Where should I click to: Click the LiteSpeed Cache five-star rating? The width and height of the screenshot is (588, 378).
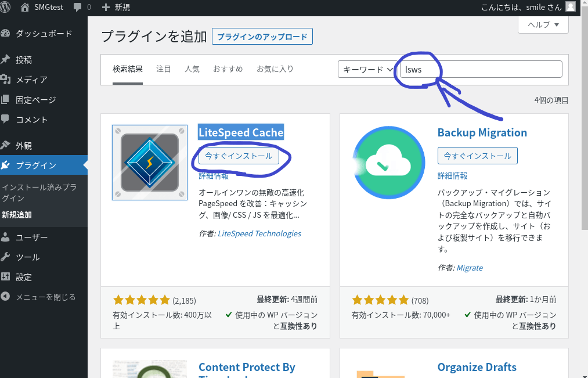coord(142,300)
